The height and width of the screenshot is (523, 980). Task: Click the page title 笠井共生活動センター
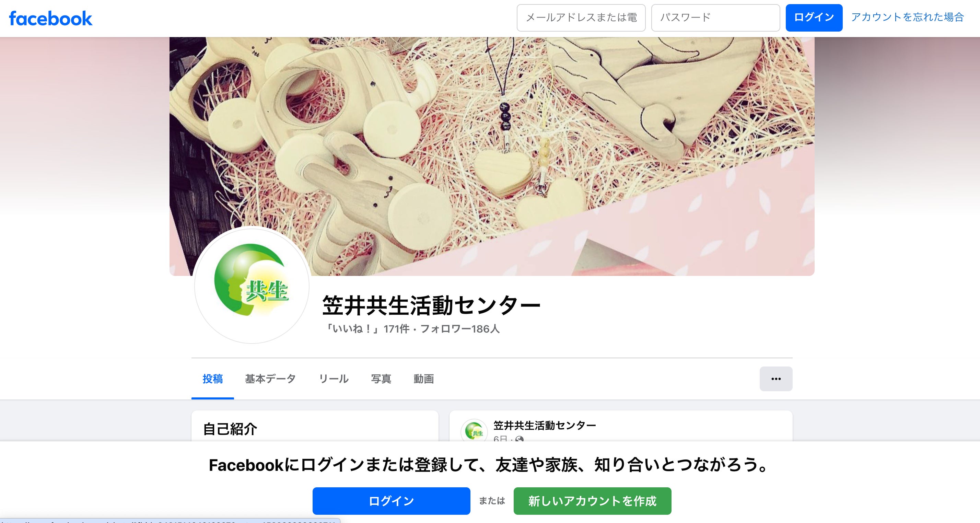[431, 305]
